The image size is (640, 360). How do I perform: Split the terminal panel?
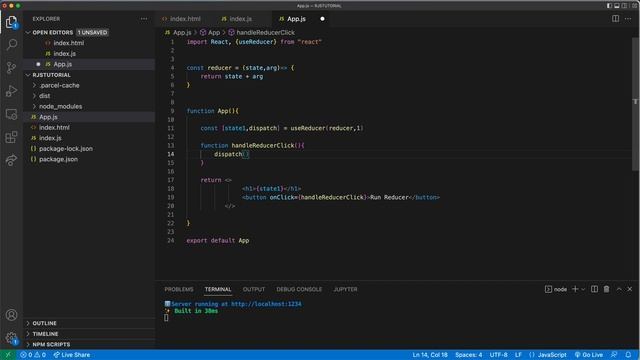[x=594, y=289]
